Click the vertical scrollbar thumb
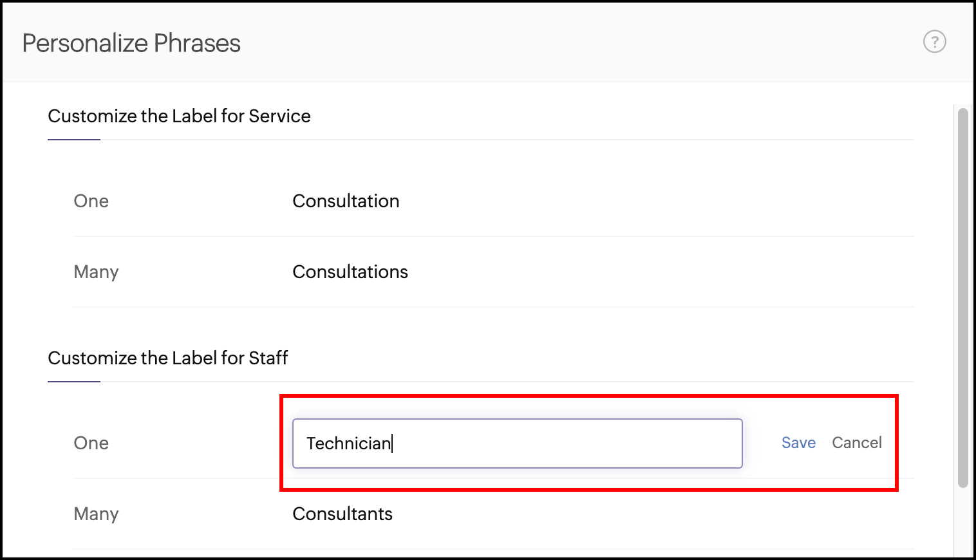This screenshot has width=976, height=560. (x=962, y=296)
